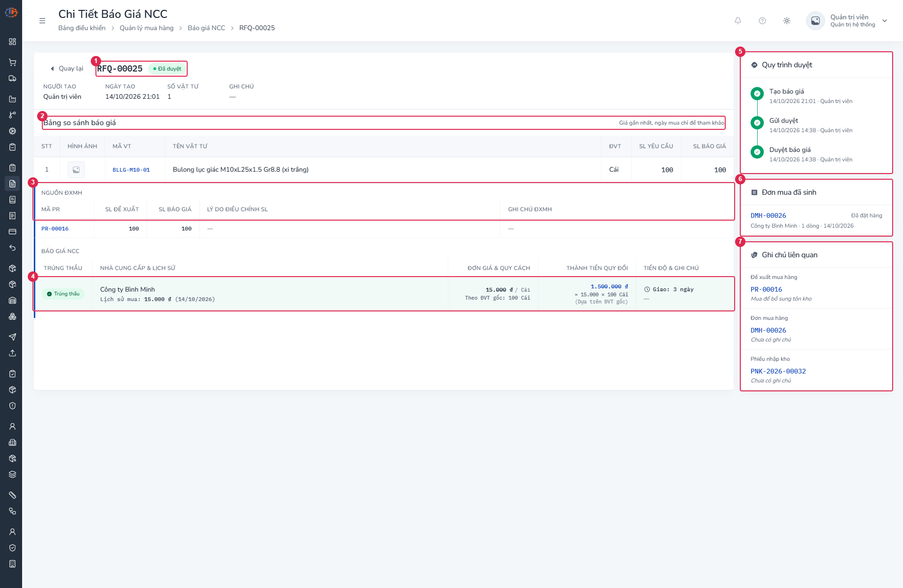Screen dimensions: 903x588
Task: Expand the Quản trị viên user dropdown
Action: [885, 21]
